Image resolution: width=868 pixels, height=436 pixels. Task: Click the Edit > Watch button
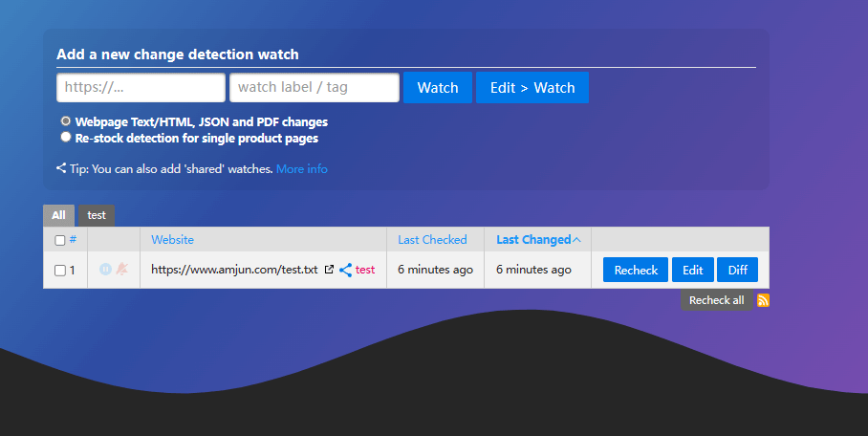[532, 88]
